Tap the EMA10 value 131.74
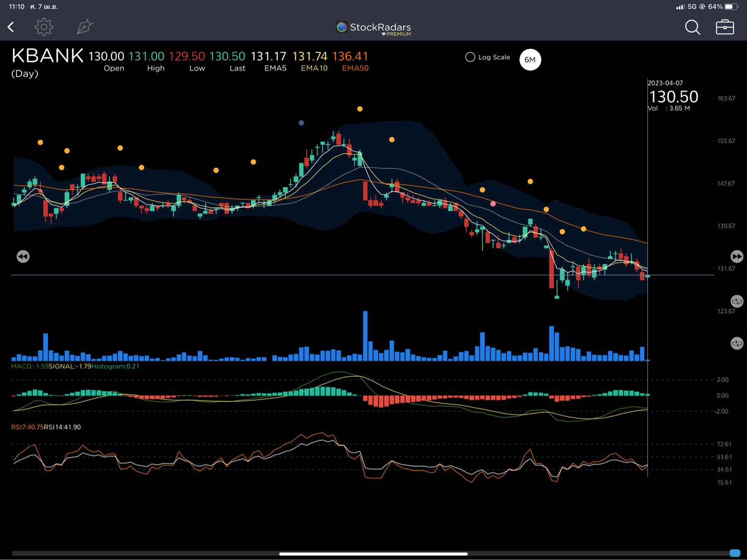 [x=310, y=56]
